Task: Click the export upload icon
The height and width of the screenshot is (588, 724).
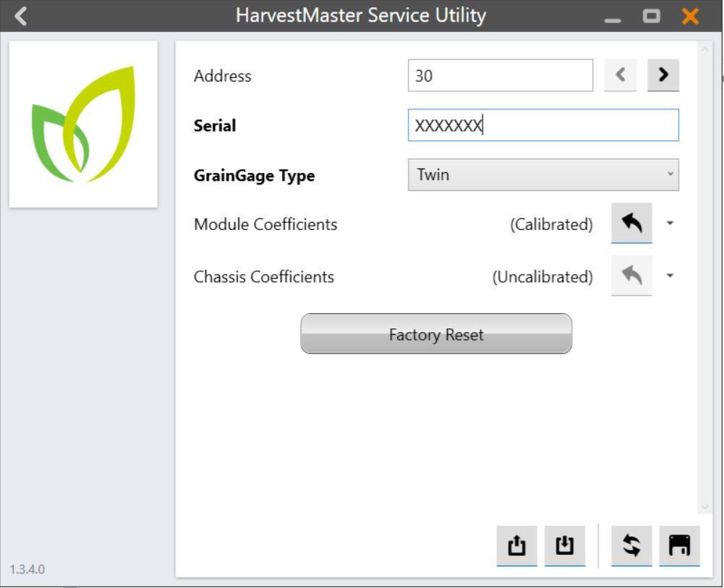Action: point(516,545)
